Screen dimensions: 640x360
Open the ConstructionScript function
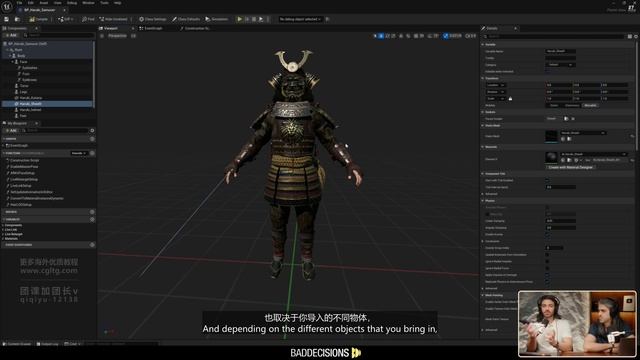pyautogui.click(x=25, y=160)
